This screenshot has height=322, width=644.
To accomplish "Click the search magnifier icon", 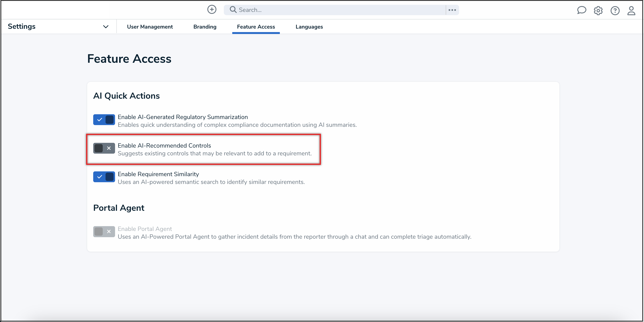I will tap(232, 10).
